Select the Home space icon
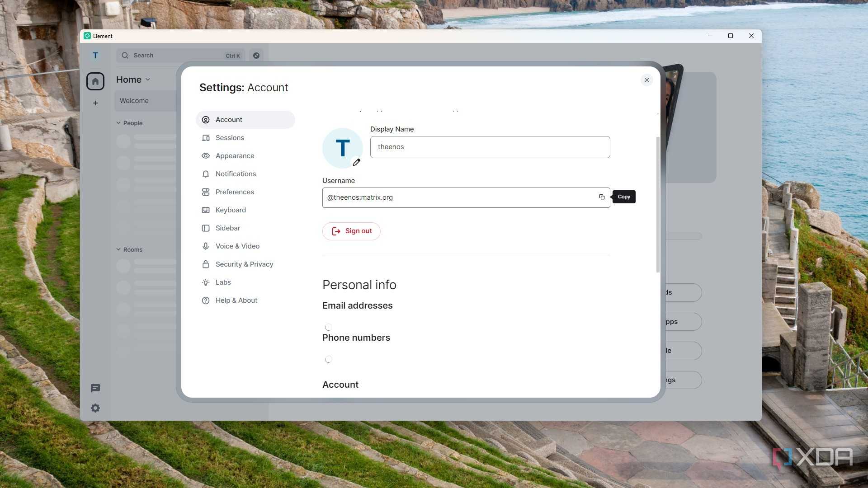The width and height of the screenshot is (868, 488). coord(95,81)
